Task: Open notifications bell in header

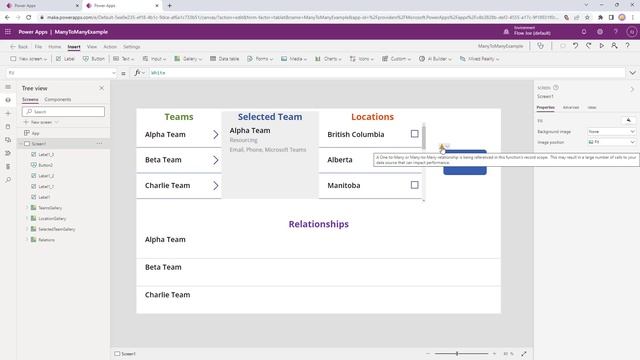Action: [584, 32]
